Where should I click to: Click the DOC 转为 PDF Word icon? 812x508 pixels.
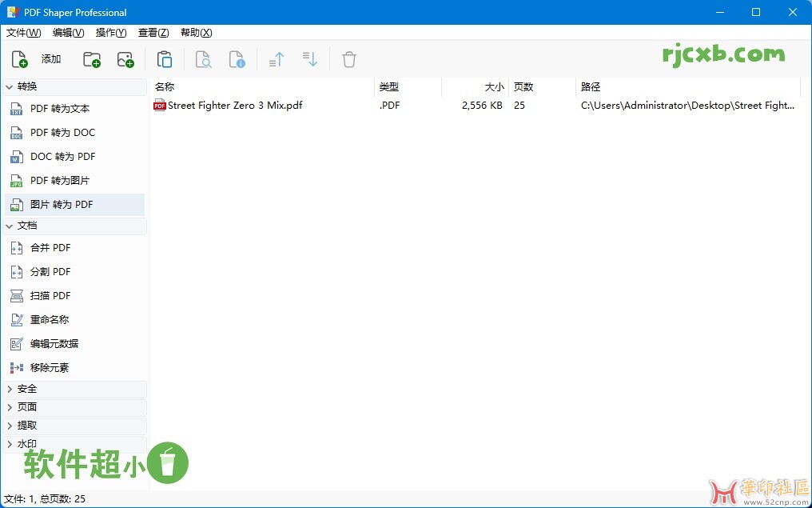(x=17, y=157)
